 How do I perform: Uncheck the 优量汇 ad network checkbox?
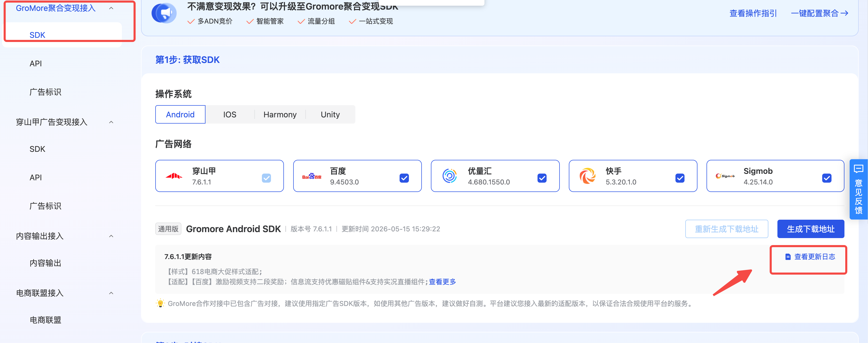(542, 178)
